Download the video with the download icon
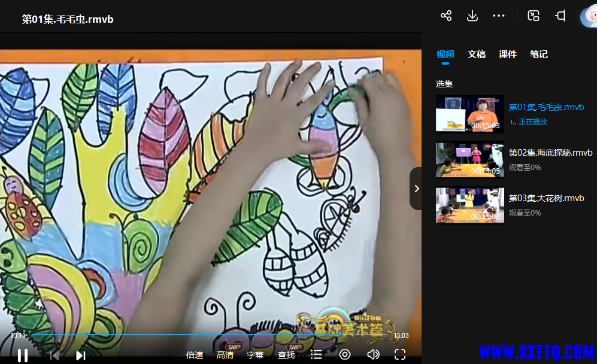The height and width of the screenshot is (364, 597). 472,16
